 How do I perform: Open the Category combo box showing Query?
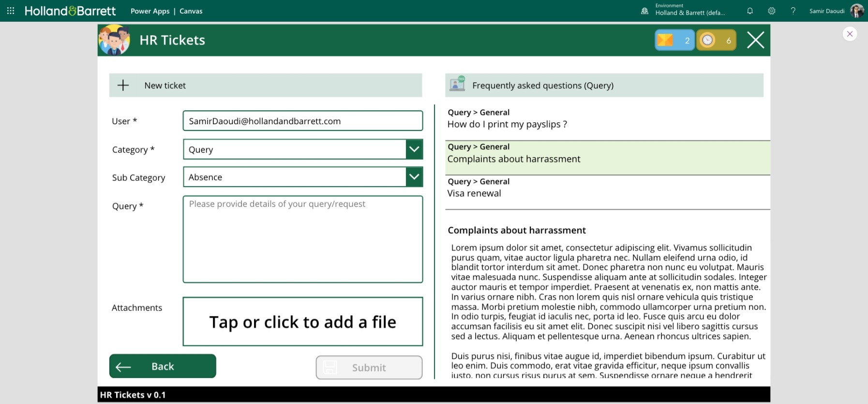click(303, 149)
